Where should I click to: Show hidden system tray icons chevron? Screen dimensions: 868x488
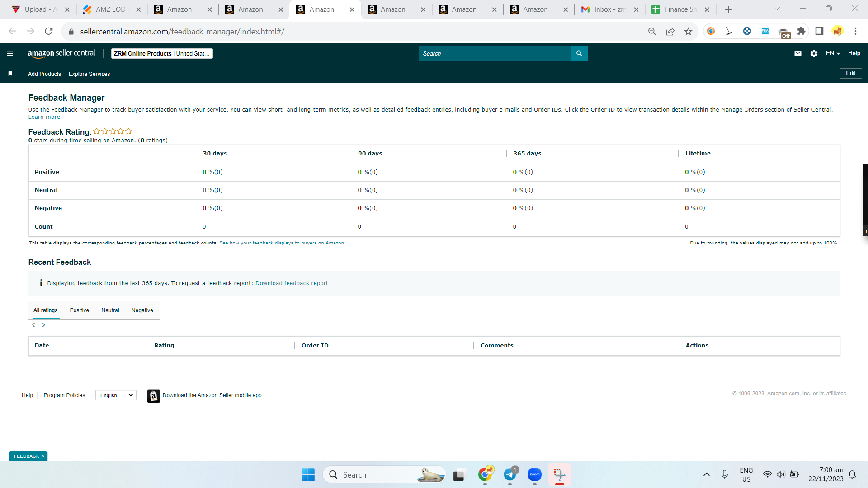click(x=707, y=474)
